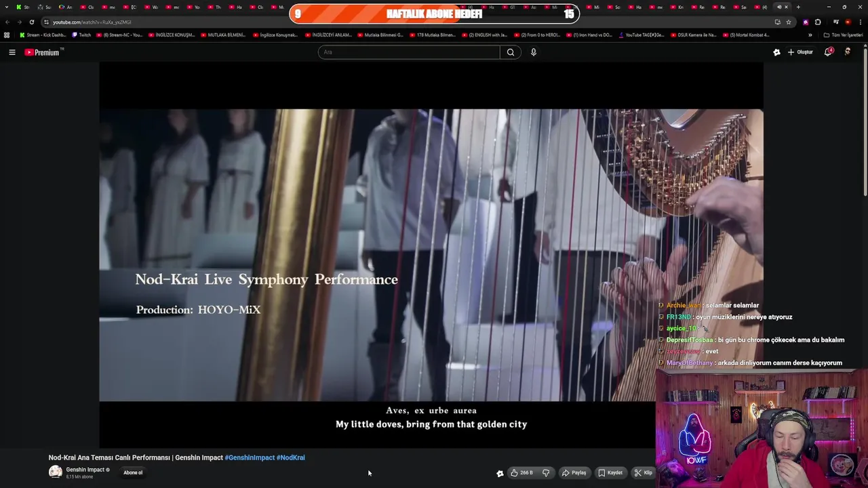
Task: Switch to the second tab labeled Su
Action: (x=44, y=7)
